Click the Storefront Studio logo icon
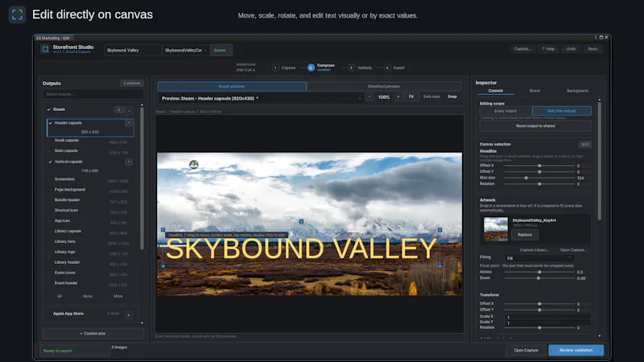Image resolution: width=644 pixels, height=362 pixels. coord(45,49)
